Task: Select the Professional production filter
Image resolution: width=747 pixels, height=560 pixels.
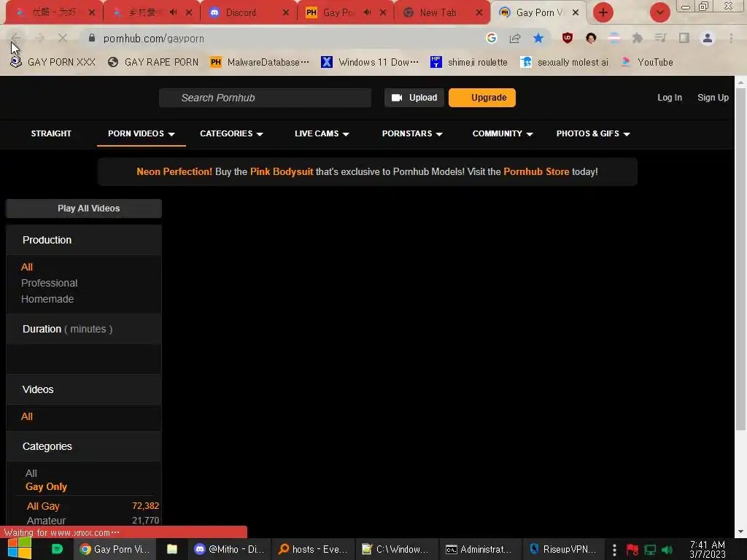Action: (x=49, y=284)
